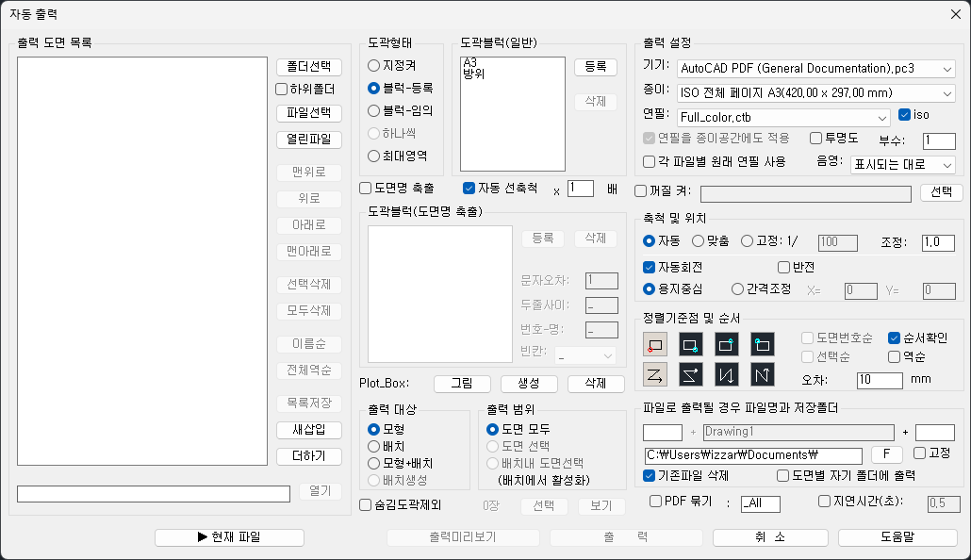Image resolution: width=971 pixels, height=560 pixels.
Task: Select the 간격조정 position option
Action: [762, 288]
